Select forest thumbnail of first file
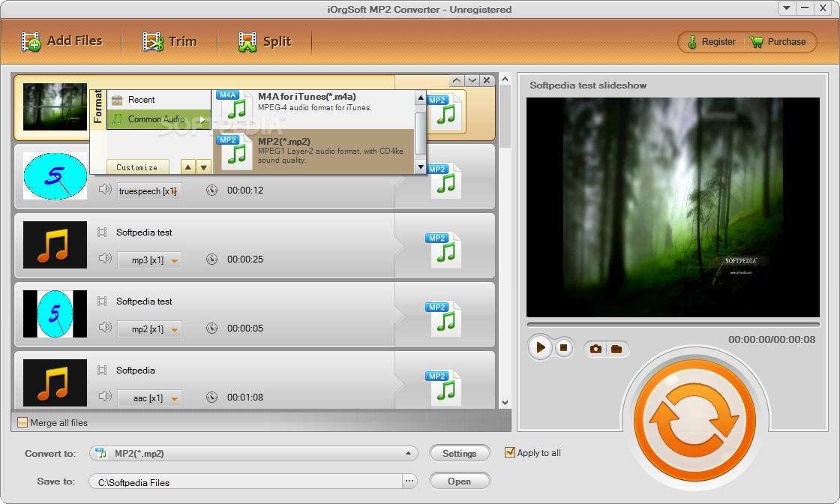 pos(55,106)
